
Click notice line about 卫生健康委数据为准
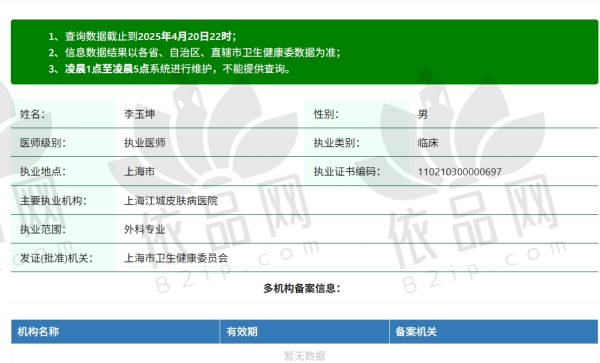click(x=194, y=52)
